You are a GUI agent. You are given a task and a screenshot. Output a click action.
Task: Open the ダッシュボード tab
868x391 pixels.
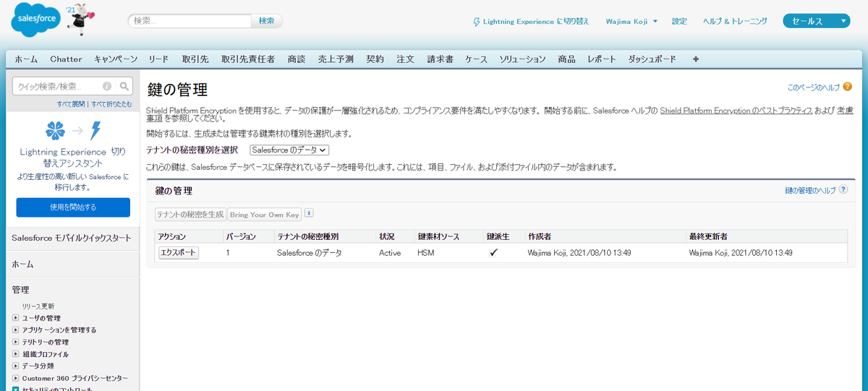[652, 59]
